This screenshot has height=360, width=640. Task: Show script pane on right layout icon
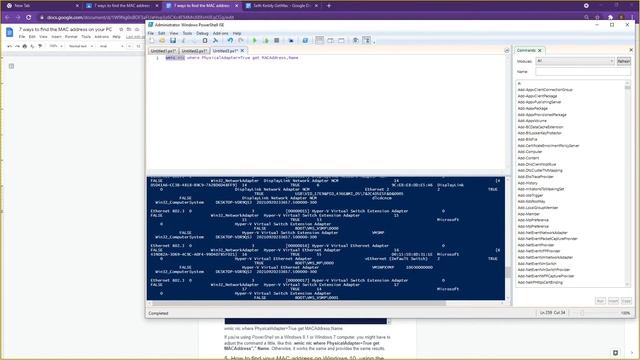[x=331, y=41]
